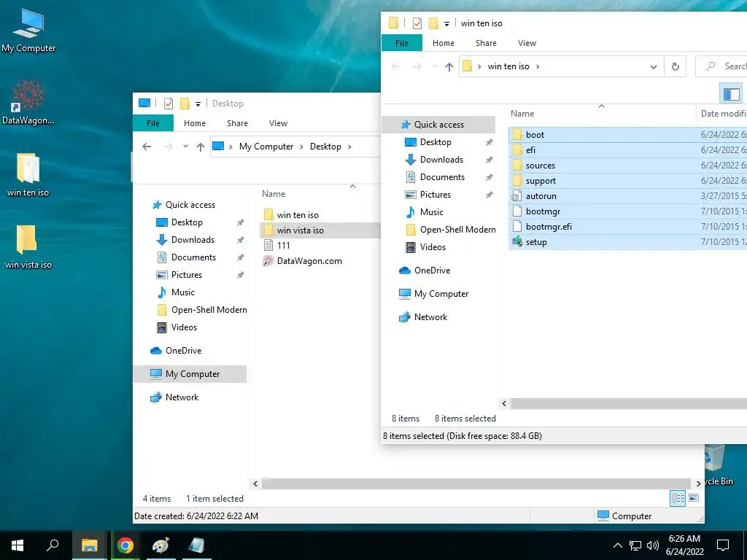
Task: Open My Computer desktop icon
Action: click(28, 31)
